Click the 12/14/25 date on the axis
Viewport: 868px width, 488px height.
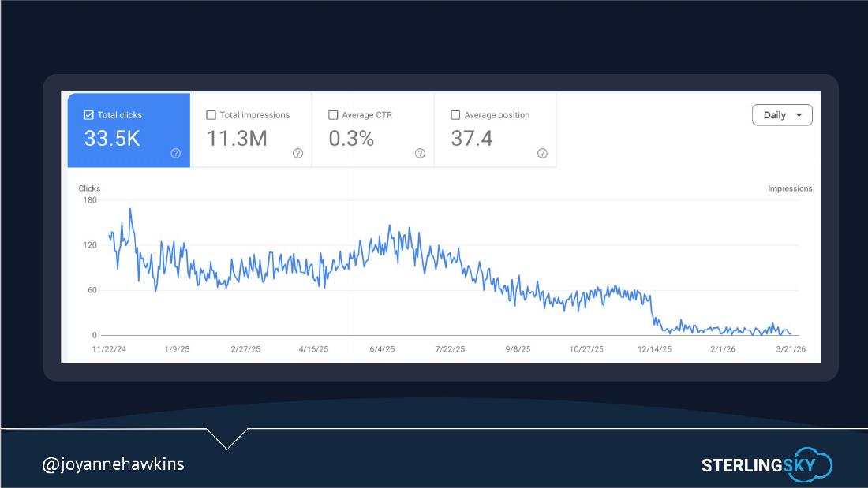654,349
